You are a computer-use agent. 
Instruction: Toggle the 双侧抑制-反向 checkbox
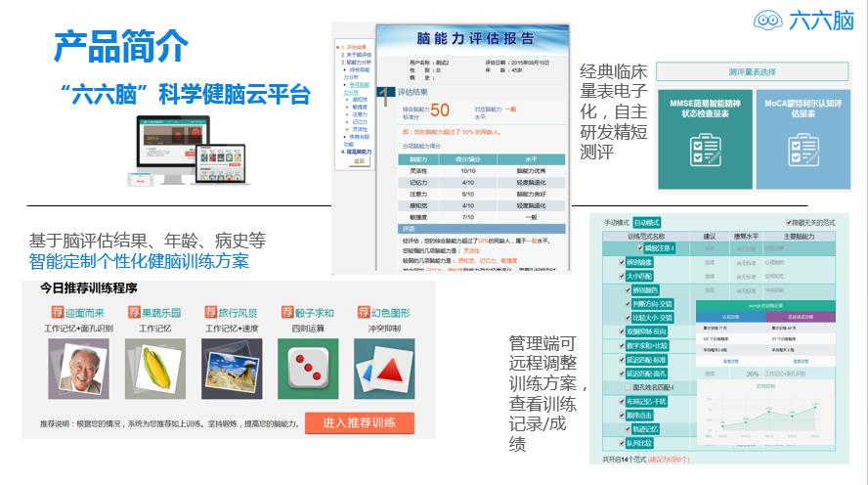(x=622, y=331)
